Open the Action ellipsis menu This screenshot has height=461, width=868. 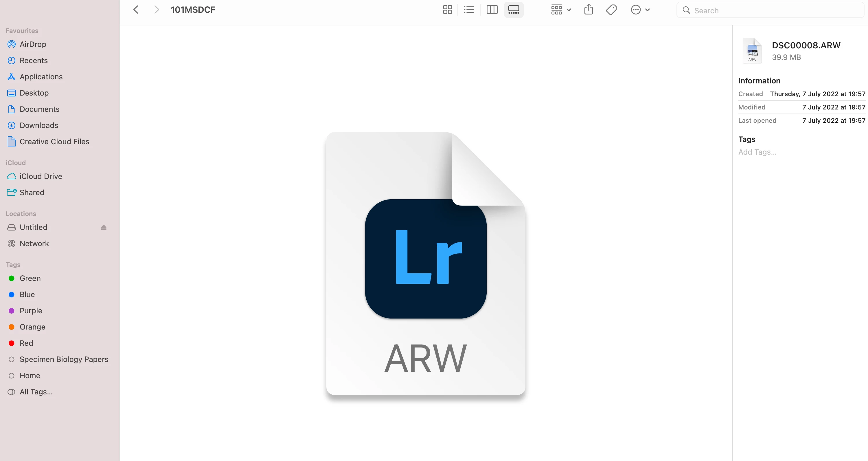[640, 10]
